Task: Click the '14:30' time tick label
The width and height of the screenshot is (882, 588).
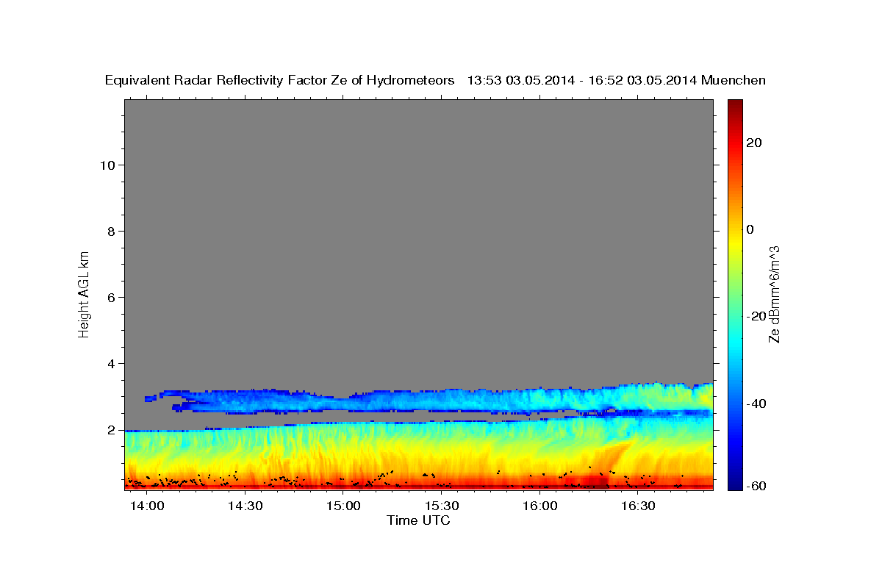Action: tap(245, 506)
